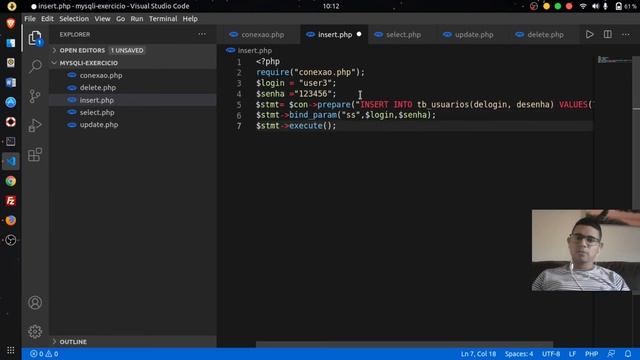Select insert.php in the Explorer tree
Image resolution: width=640 pixels, height=360 pixels.
(x=97, y=100)
